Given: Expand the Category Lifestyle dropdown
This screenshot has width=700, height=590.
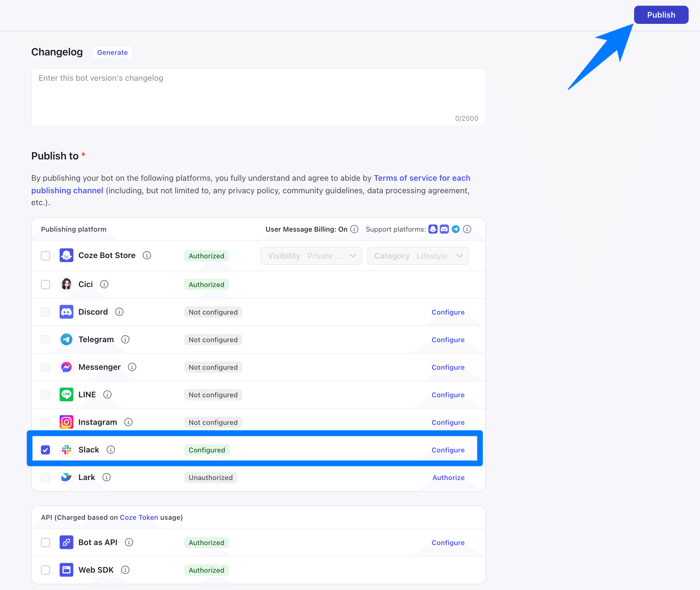Looking at the screenshot, I should (x=418, y=256).
